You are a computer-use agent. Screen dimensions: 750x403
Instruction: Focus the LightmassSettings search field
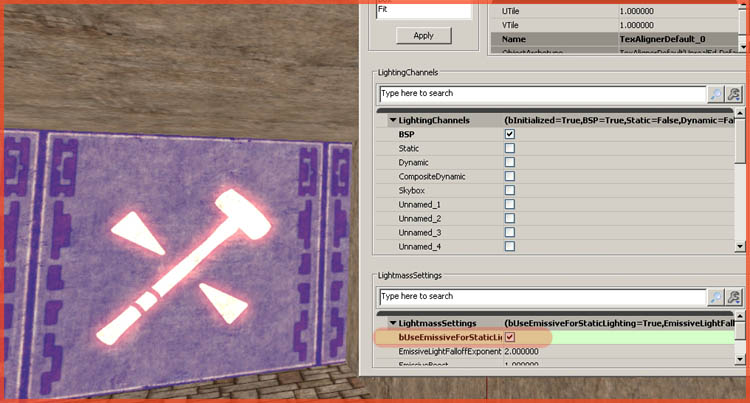click(x=542, y=297)
